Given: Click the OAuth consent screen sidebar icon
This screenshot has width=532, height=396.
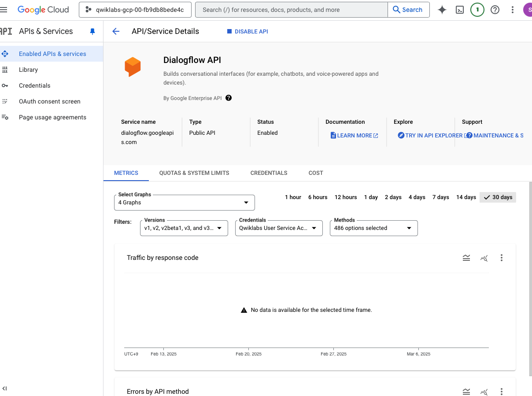Looking at the screenshot, I should click(5, 101).
